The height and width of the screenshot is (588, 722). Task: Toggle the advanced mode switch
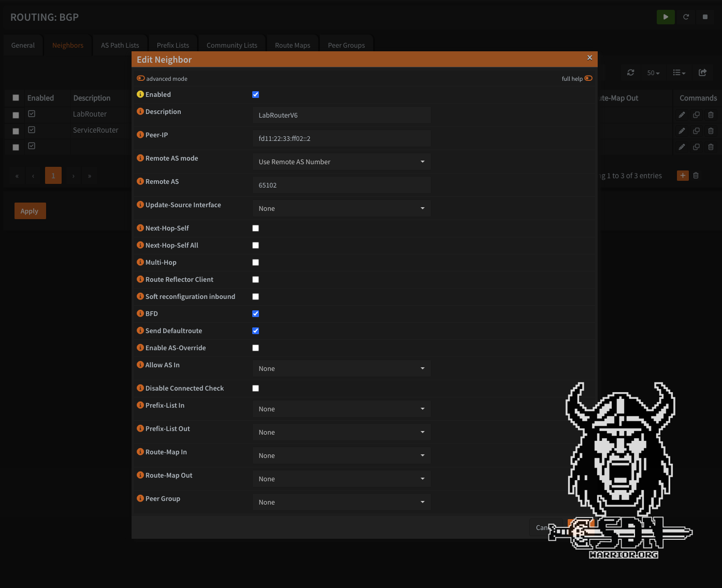pyautogui.click(x=141, y=78)
